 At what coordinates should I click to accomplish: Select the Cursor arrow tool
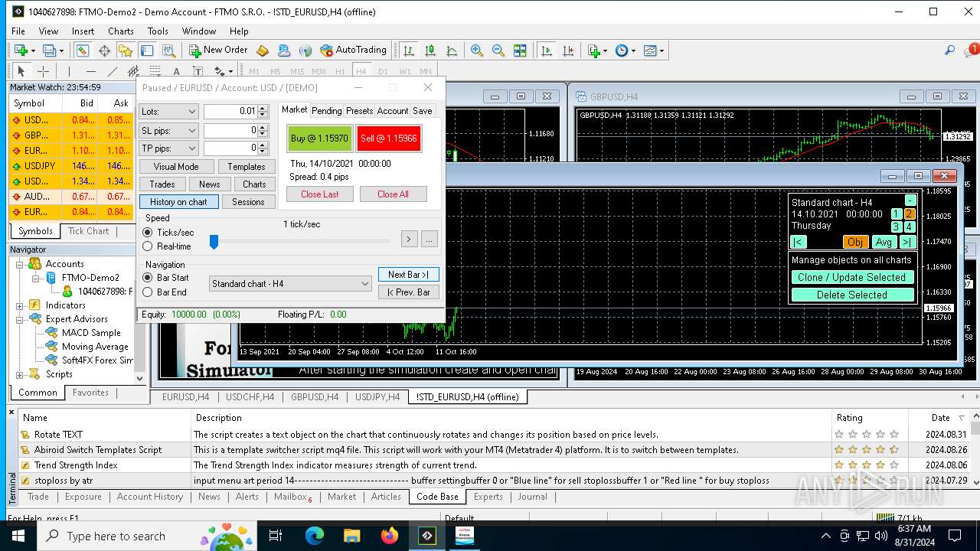coord(21,71)
